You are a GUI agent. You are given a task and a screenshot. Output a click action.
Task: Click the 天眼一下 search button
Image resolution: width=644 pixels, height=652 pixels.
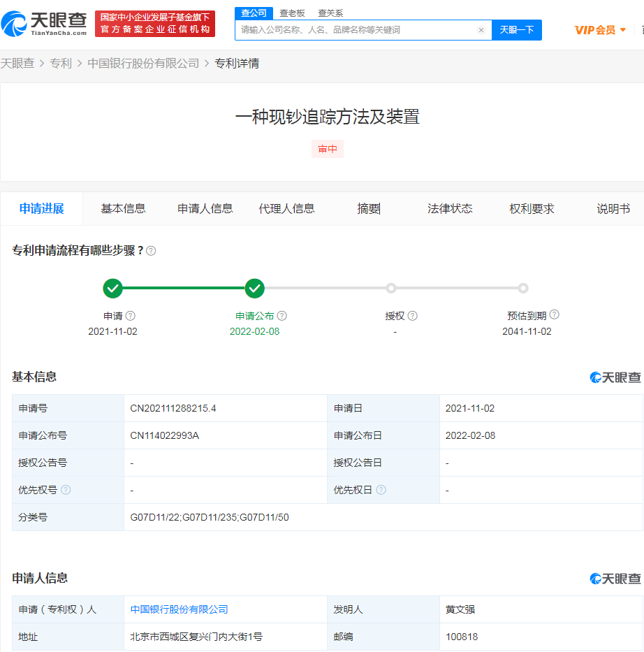click(516, 30)
